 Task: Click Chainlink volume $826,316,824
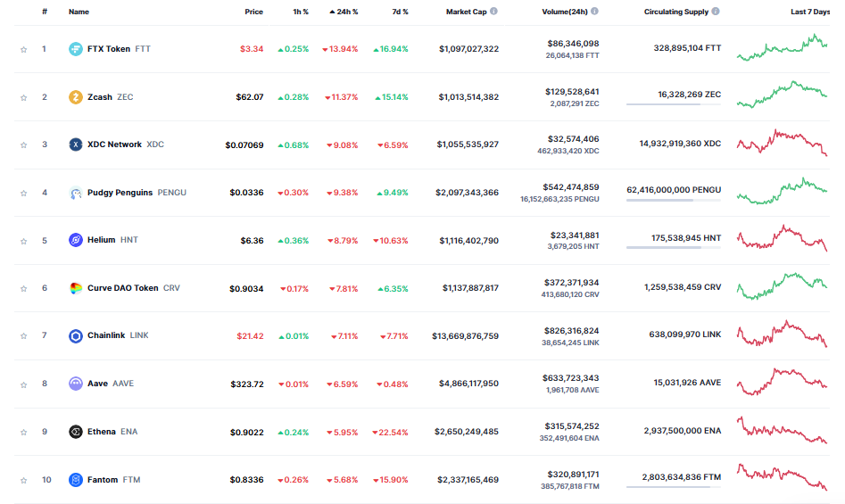point(571,331)
